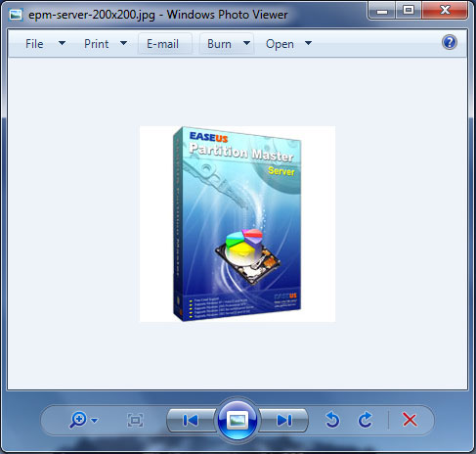Open the Burn menu
Screen dimensions: 476x454
(x=219, y=44)
